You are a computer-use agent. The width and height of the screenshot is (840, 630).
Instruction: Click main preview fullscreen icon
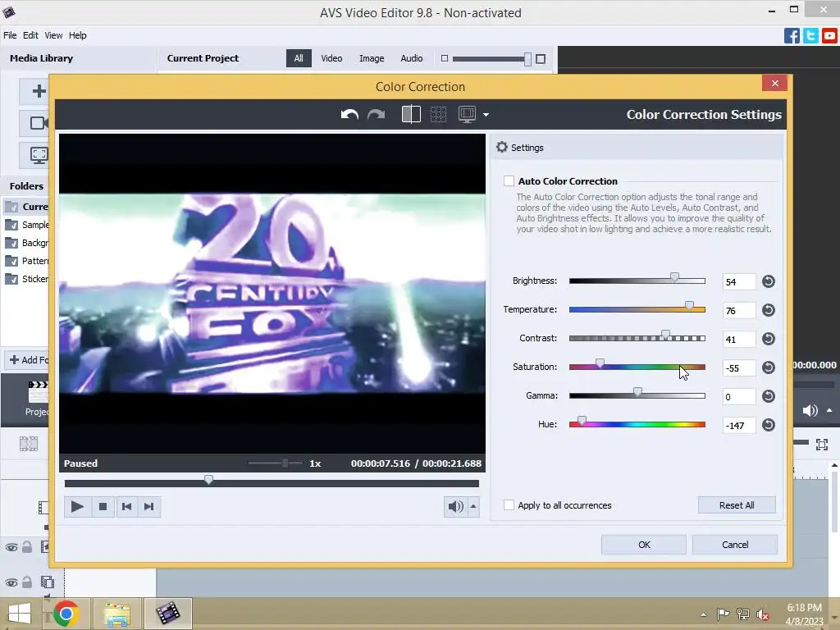point(822,444)
